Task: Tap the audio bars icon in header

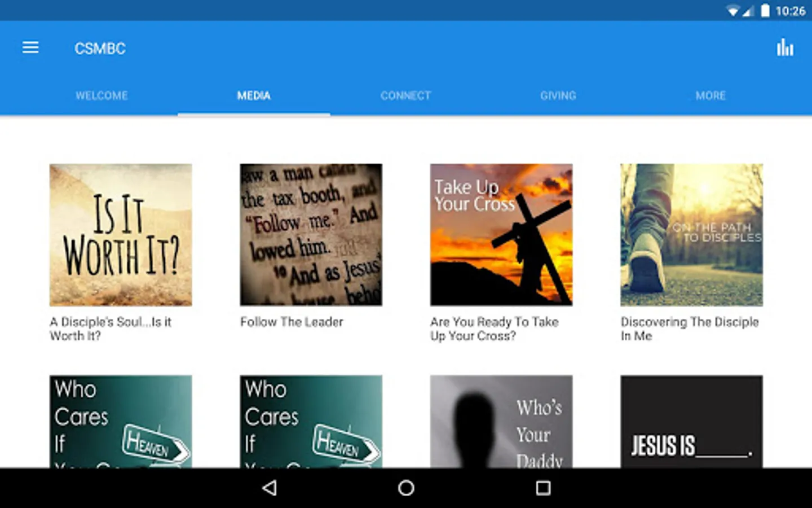Action: pyautogui.click(x=785, y=48)
